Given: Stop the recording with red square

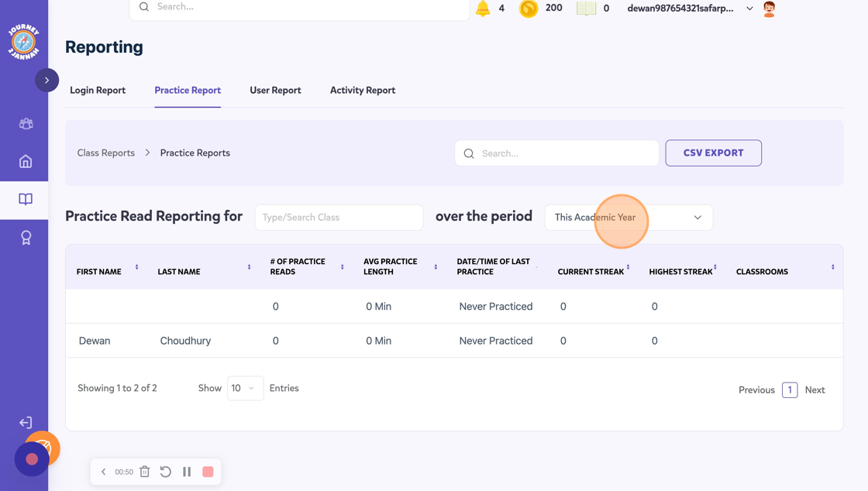Looking at the screenshot, I should [x=208, y=472].
